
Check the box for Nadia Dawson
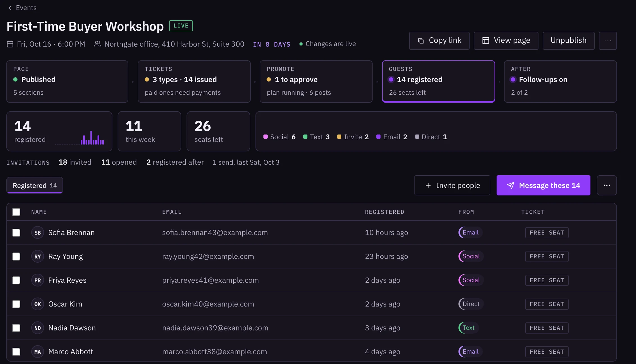pyautogui.click(x=16, y=328)
